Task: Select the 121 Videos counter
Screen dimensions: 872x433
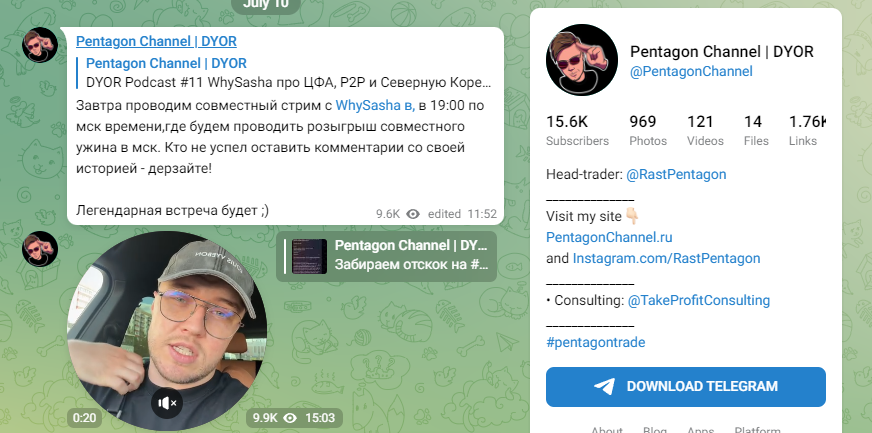Action: point(705,131)
